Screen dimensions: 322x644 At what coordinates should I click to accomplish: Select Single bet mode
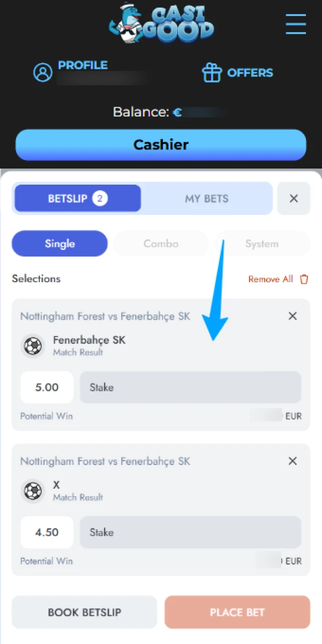click(x=59, y=244)
